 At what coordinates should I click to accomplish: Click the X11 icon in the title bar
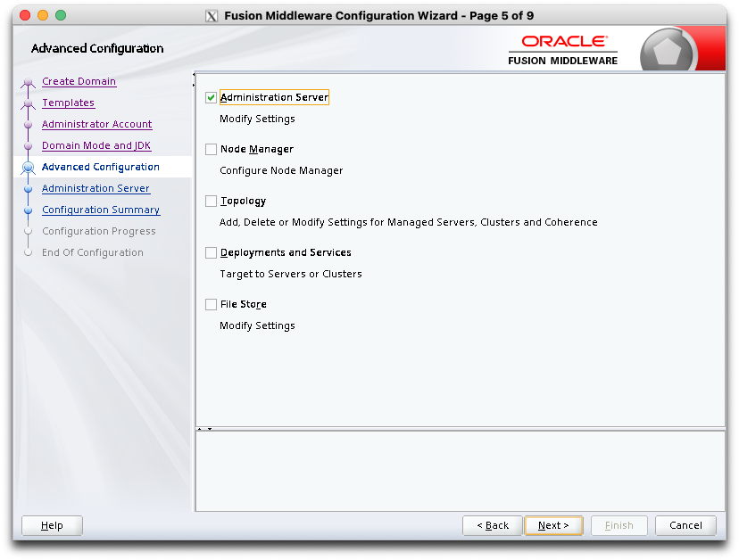[212, 16]
